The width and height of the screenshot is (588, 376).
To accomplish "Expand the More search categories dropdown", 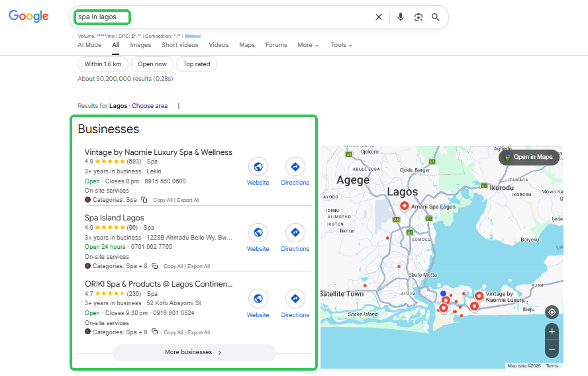I will tap(308, 45).
